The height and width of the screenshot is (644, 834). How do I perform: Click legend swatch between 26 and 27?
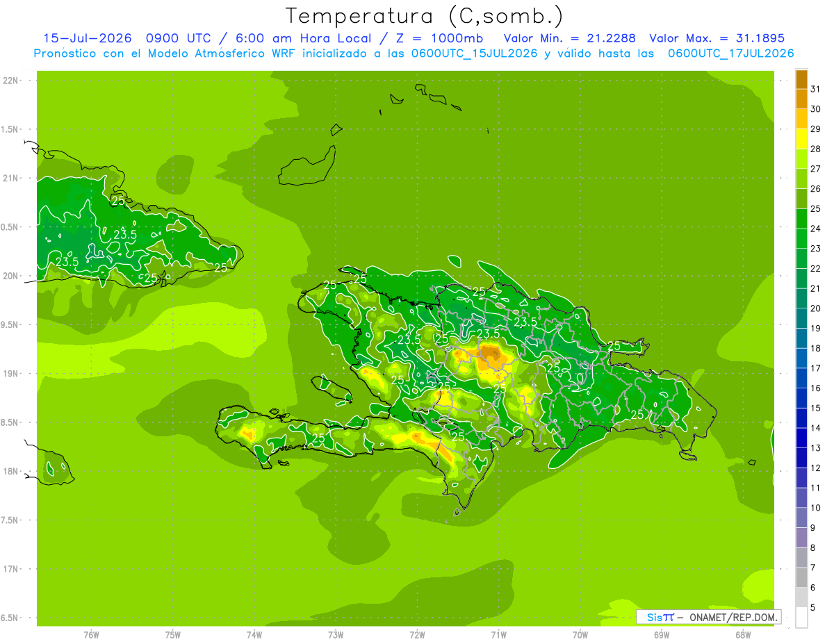point(801,179)
